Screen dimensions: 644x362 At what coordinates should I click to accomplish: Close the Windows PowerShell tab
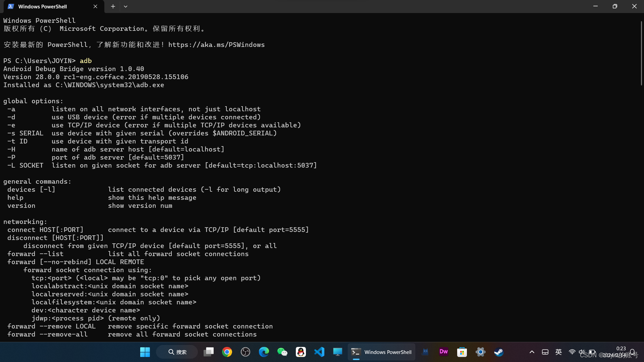(x=95, y=6)
